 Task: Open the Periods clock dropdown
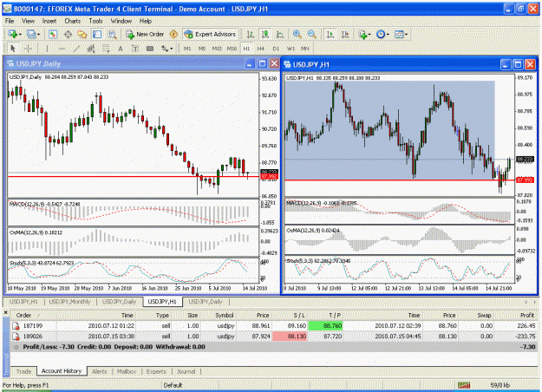[x=382, y=34]
